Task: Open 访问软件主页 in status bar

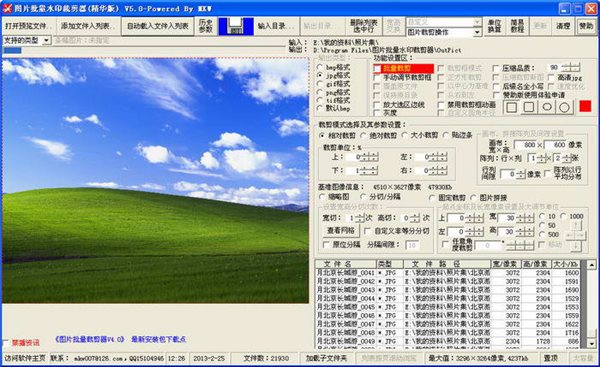Action: coord(25,359)
